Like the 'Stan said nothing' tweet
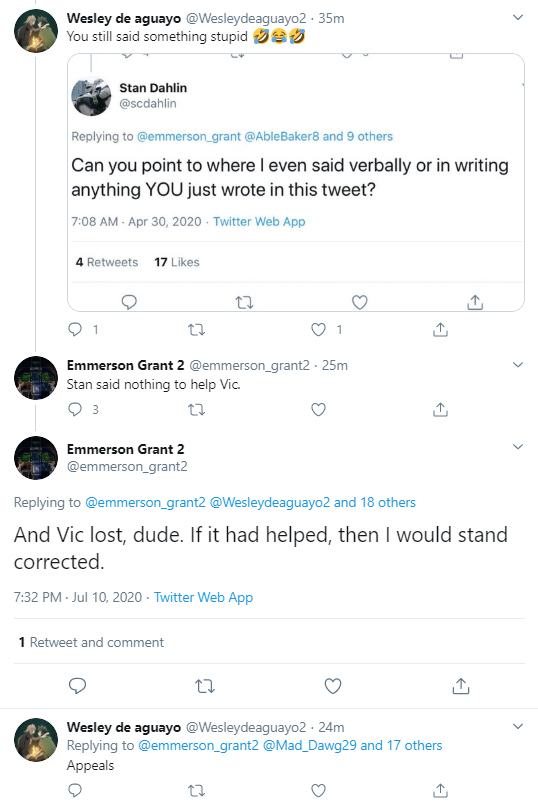This screenshot has height=807, width=538. (319, 410)
